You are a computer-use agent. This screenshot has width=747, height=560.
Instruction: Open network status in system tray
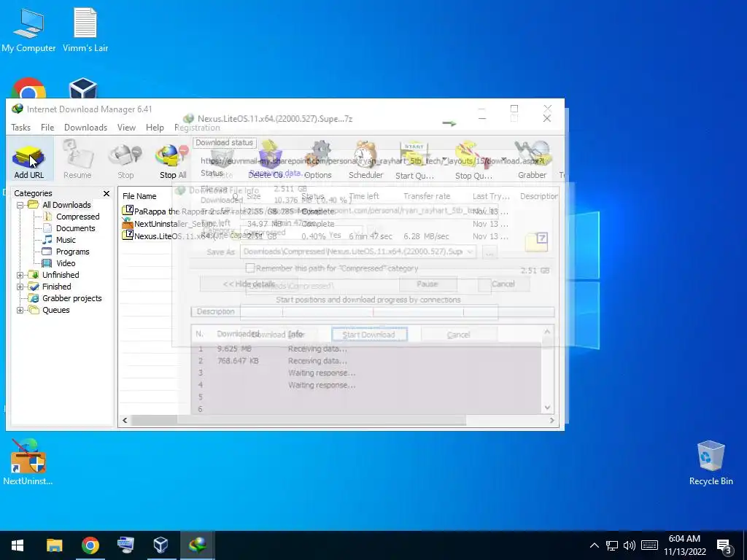tap(612, 545)
